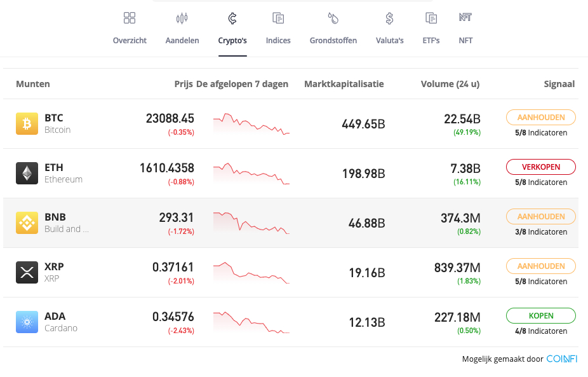Click the Signaal column header
This screenshot has width=588, height=377.
point(559,84)
